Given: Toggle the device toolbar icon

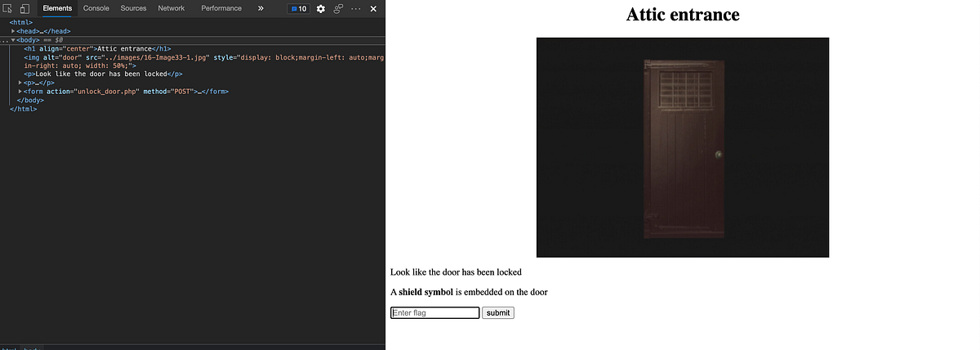Looking at the screenshot, I should point(25,9).
